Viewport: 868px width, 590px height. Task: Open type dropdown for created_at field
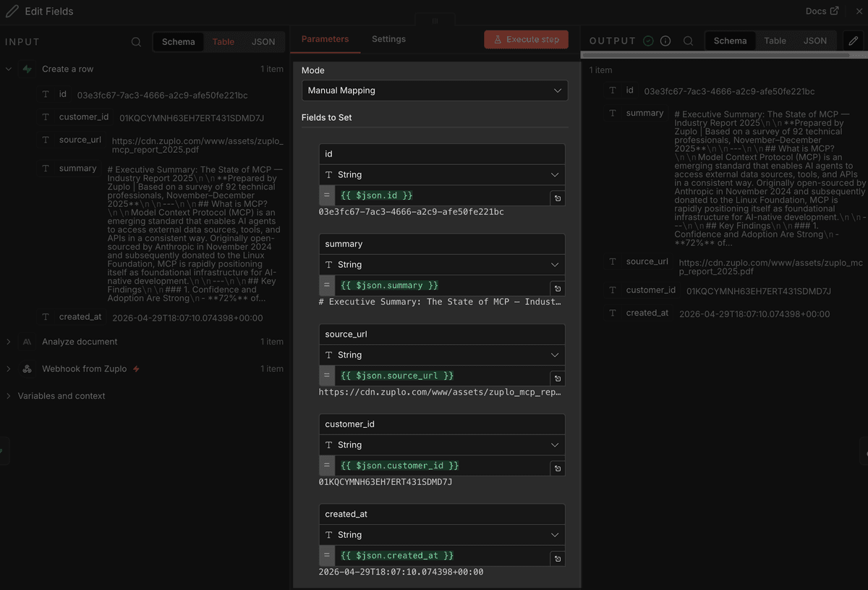tap(442, 535)
